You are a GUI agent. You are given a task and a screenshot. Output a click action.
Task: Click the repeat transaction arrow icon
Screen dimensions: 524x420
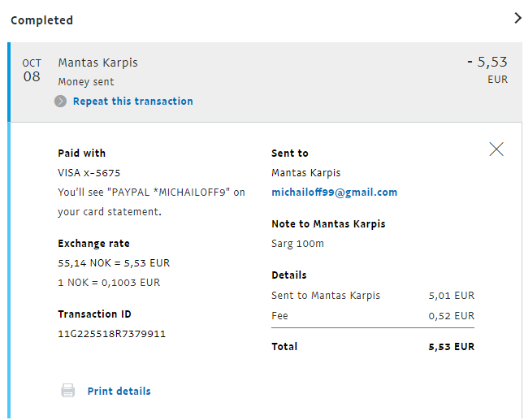61,102
